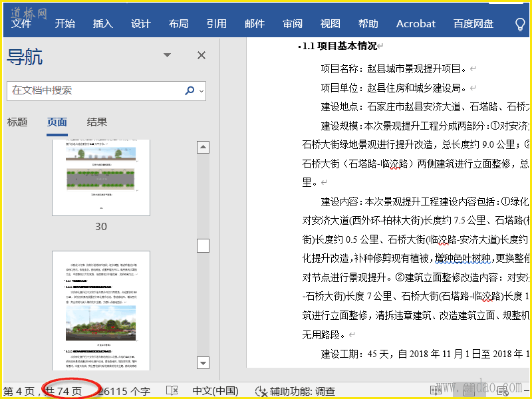Screen dimensions: 532x399
Task: Click the lightbulb Tell Me icon
Action: (520, 24)
